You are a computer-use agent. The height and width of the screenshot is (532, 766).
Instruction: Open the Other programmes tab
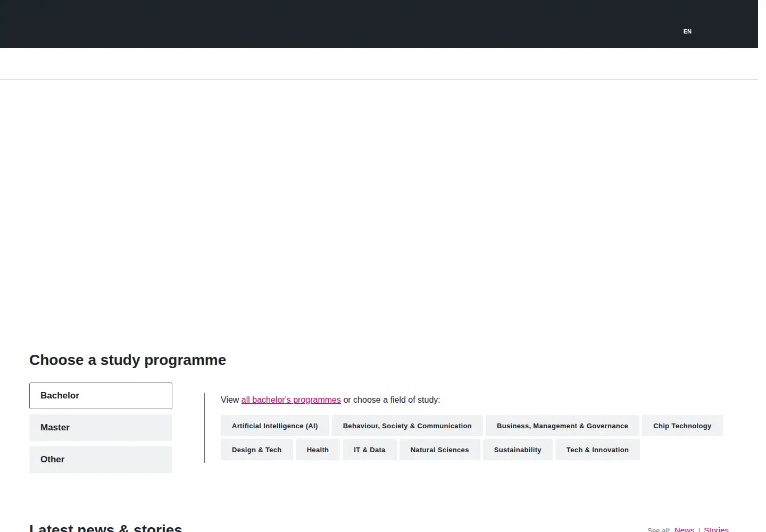point(101,460)
